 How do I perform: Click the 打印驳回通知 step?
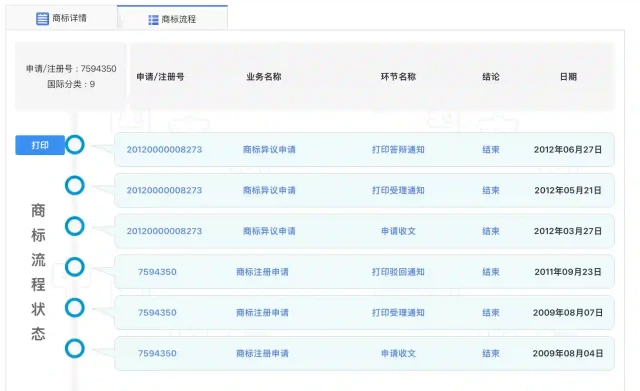point(398,272)
